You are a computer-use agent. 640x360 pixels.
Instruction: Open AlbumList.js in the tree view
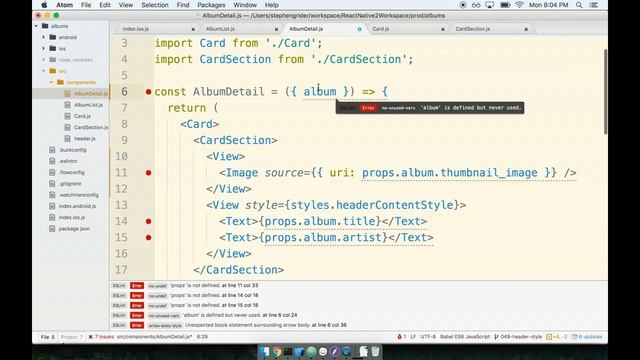[x=88, y=105]
